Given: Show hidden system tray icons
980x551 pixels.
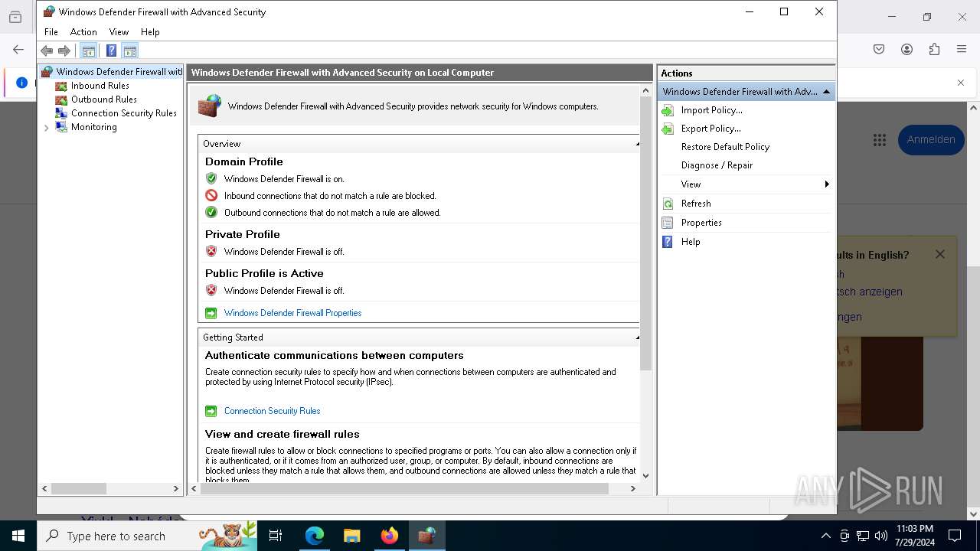Looking at the screenshot, I should 825,536.
